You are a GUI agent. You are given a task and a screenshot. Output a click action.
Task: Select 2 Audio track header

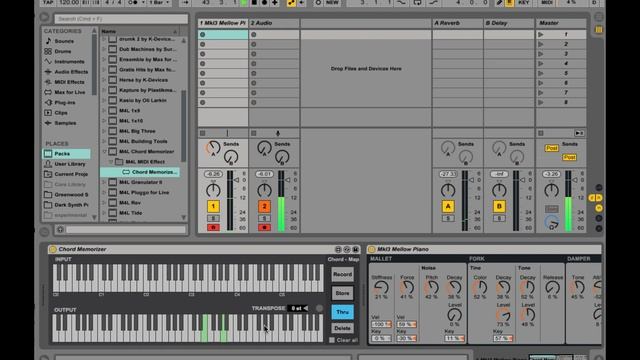click(x=274, y=23)
